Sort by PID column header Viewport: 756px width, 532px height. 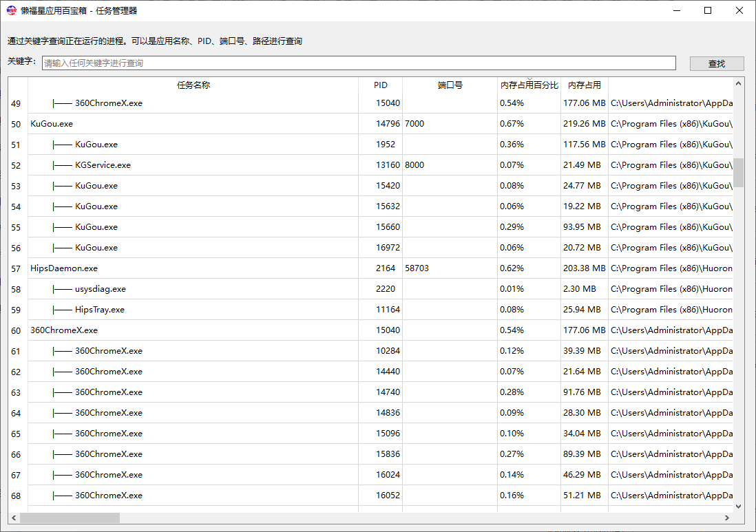[381, 85]
